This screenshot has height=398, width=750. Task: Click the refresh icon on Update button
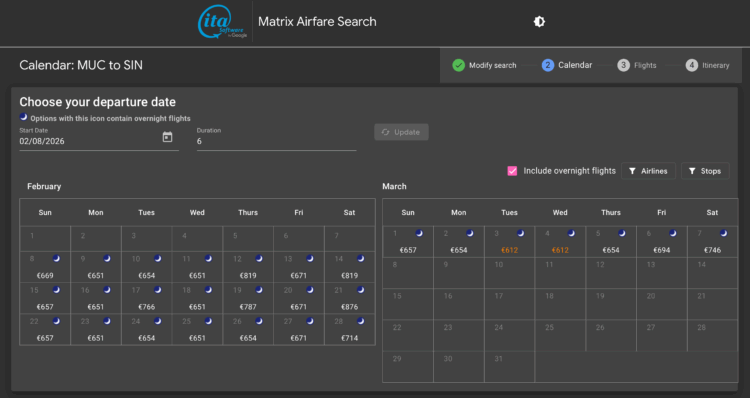click(x=386, y=132)
